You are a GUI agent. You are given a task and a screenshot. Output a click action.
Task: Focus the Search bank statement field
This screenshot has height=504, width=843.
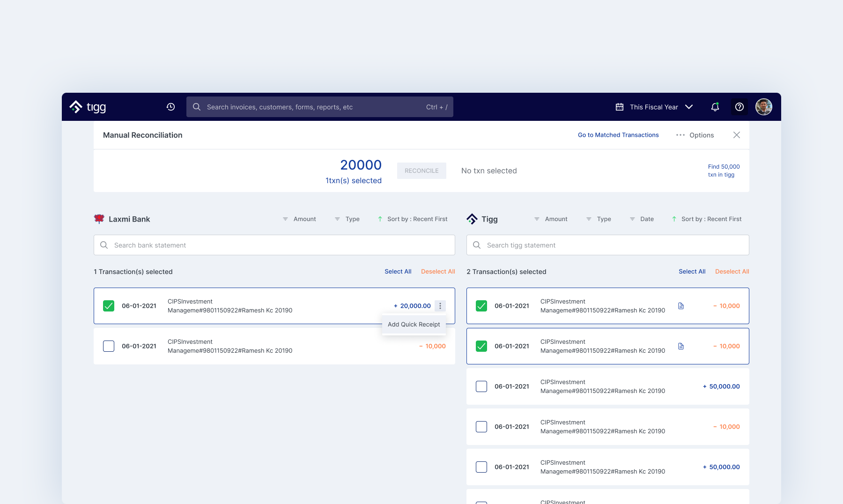click(x=274, y=245)
